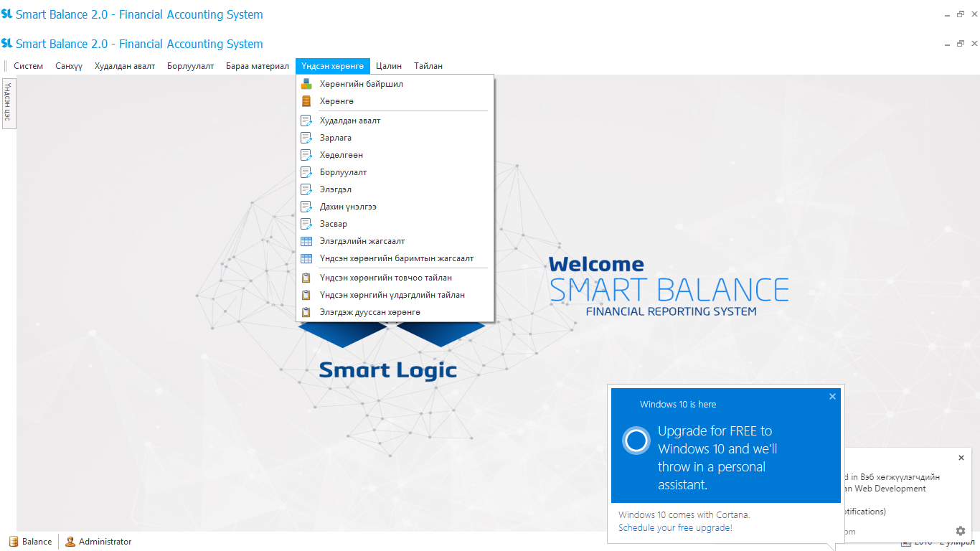
Task: Open Элэгдлийн жагсаалт list entry
Action: click(395, 241)
